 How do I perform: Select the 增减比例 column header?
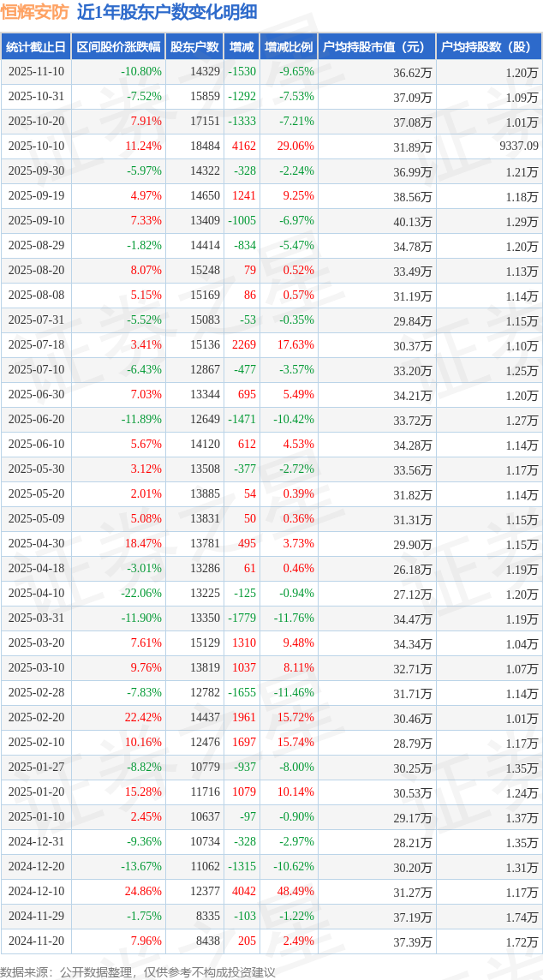pos(289,47)
